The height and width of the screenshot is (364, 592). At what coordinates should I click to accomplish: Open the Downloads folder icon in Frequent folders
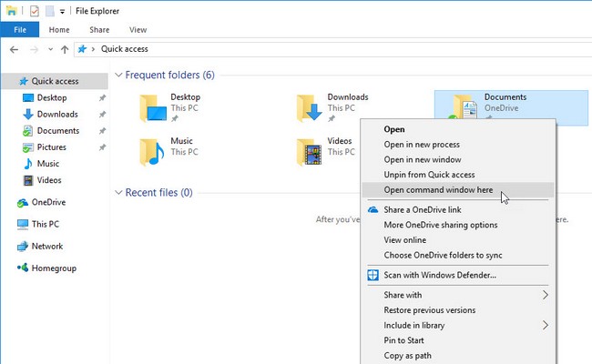click(x=311, y=107)
